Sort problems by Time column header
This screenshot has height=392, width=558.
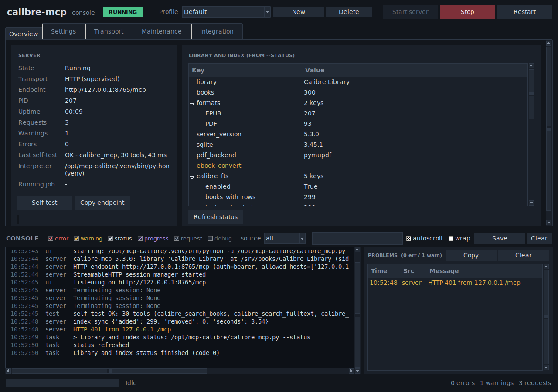384,271
